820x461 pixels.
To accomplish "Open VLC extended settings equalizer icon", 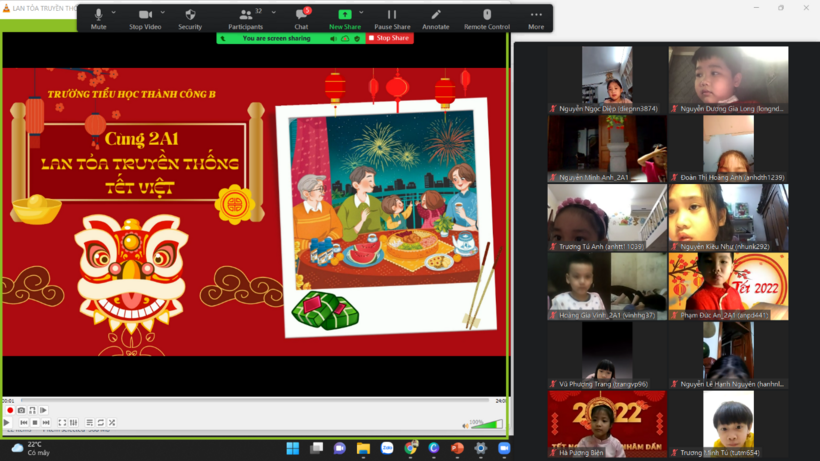I will click(74, 422).
